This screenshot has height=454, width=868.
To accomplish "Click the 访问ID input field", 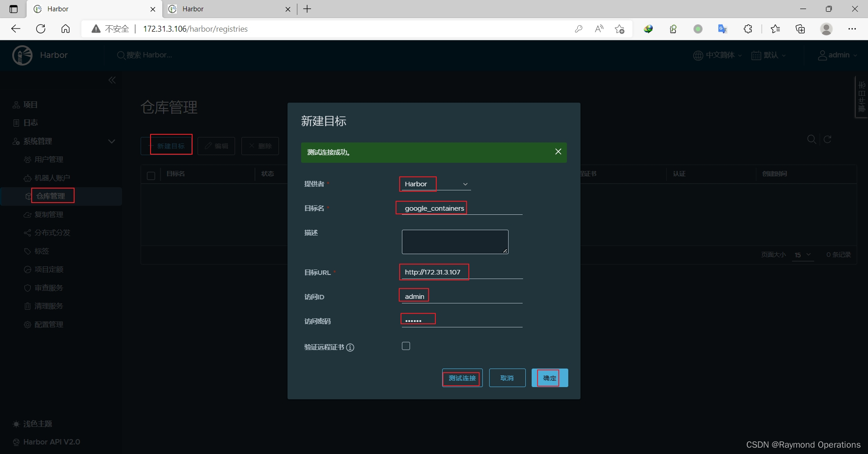I will point(462,297).
